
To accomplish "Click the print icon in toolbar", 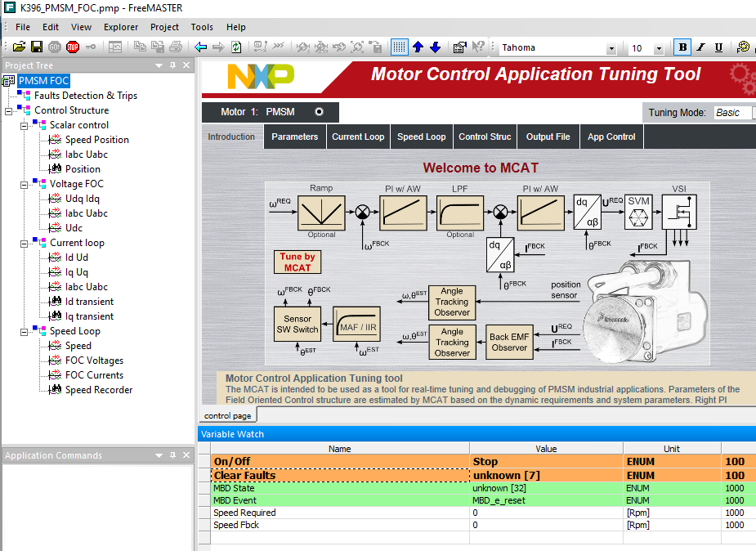I will pos(176,47).
